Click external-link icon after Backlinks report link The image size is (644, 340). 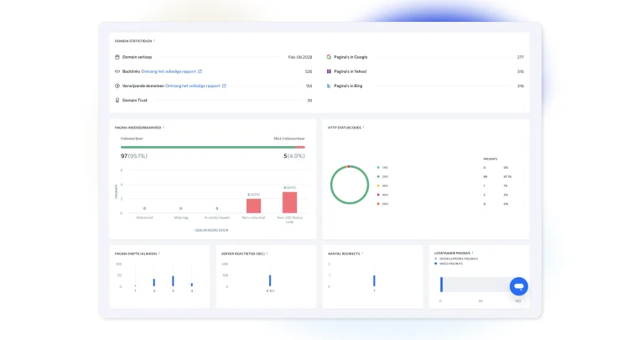pyautogui.click(x=200, y=71)
